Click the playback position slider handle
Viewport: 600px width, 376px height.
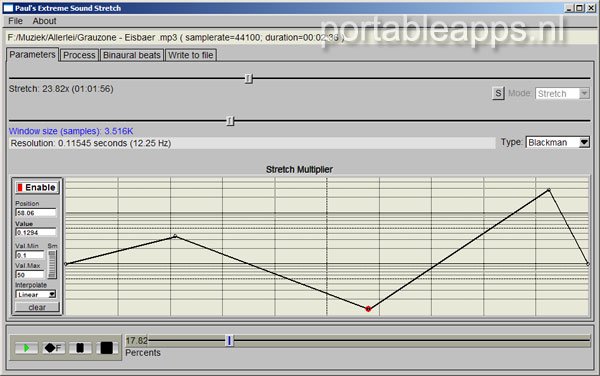coord(229,340)
